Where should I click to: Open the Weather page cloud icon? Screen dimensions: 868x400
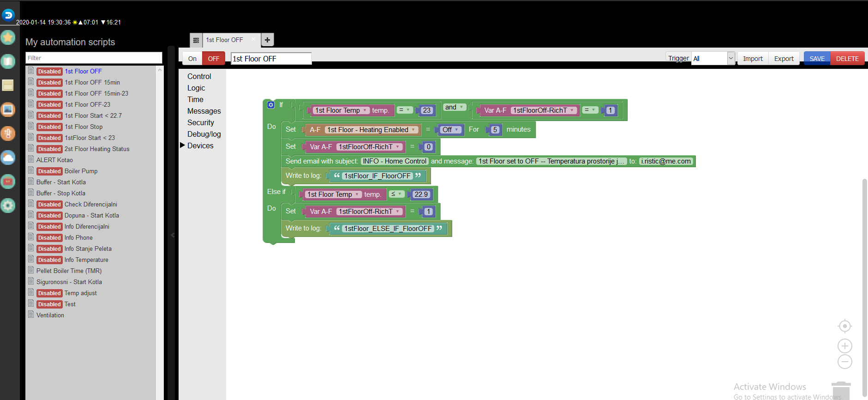tap(8, 158)
